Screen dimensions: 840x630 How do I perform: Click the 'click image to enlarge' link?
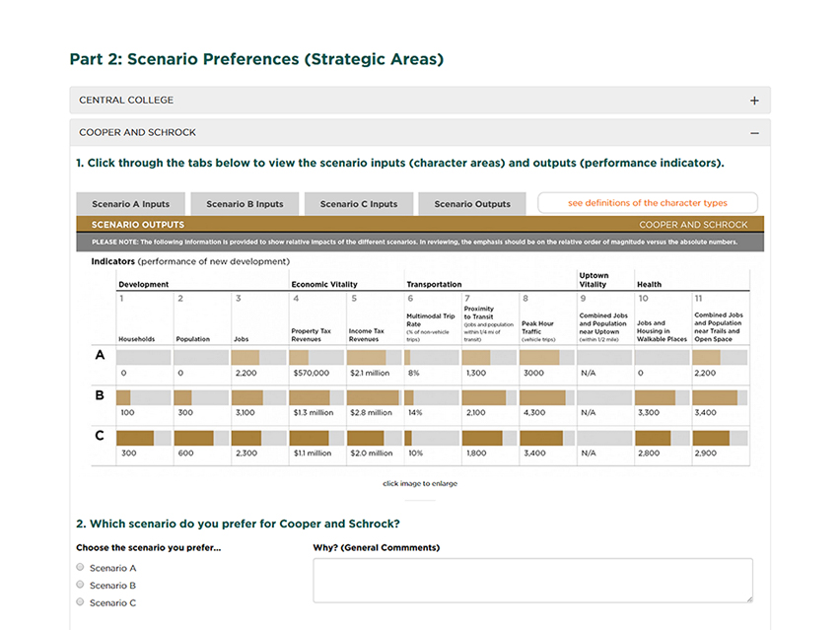click(420, 484)
